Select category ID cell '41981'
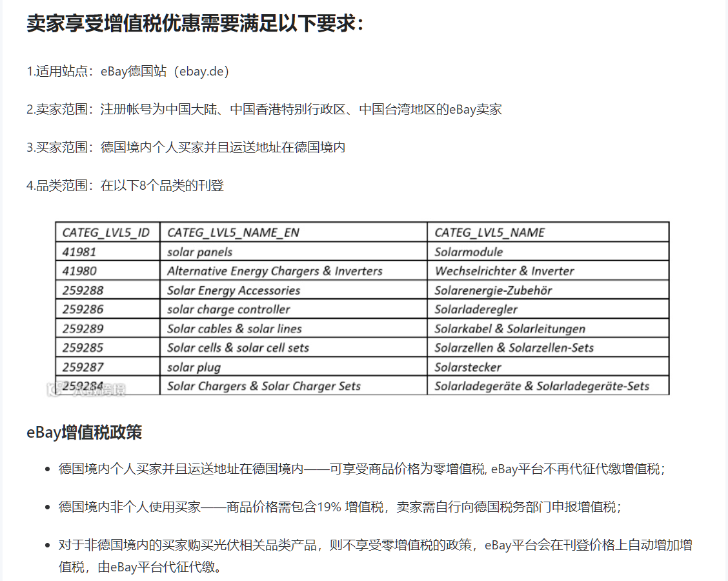This screenshot has width=728, height=581. click(107, 252)
